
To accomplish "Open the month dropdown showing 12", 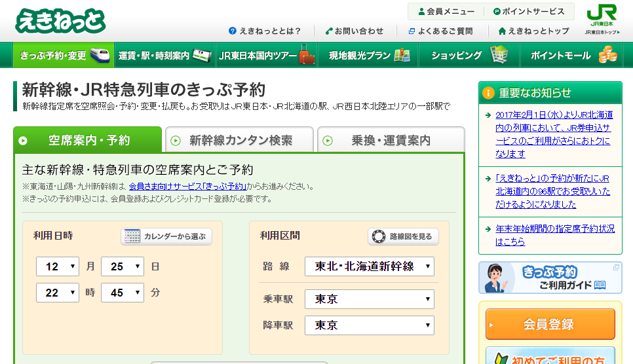I will pos(57,266).
